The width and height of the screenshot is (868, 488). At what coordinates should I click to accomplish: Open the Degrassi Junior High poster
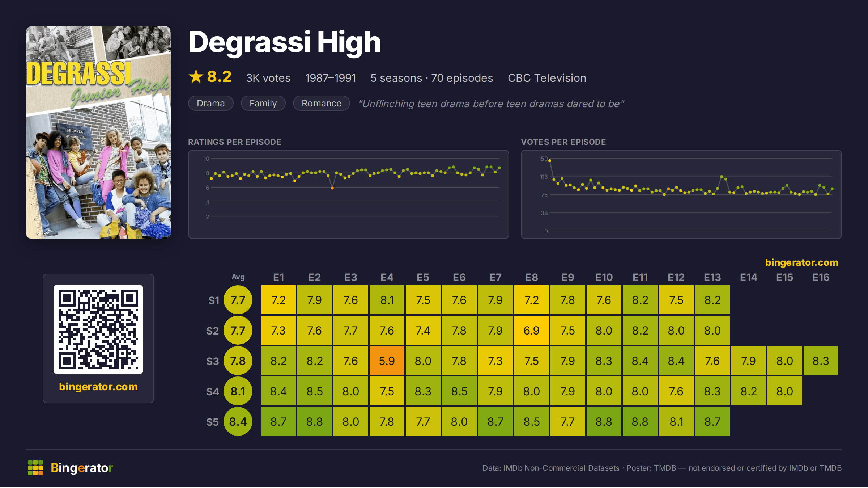(x=98, y=132)
